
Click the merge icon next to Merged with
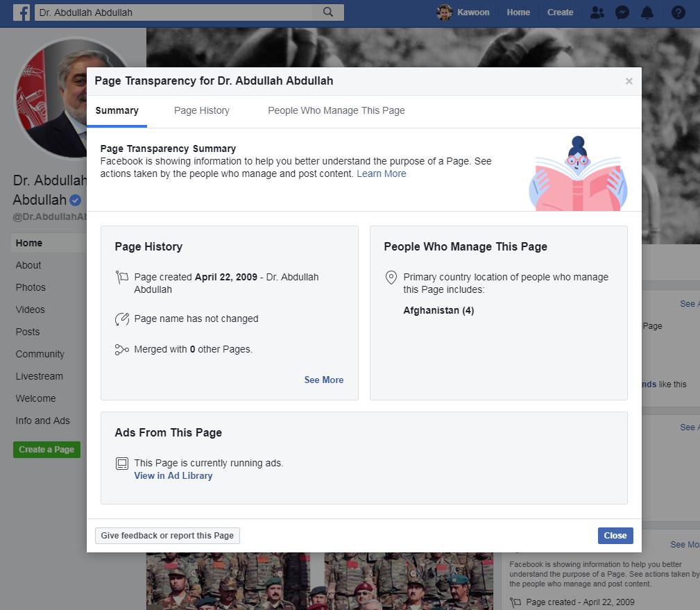(122, 350)
